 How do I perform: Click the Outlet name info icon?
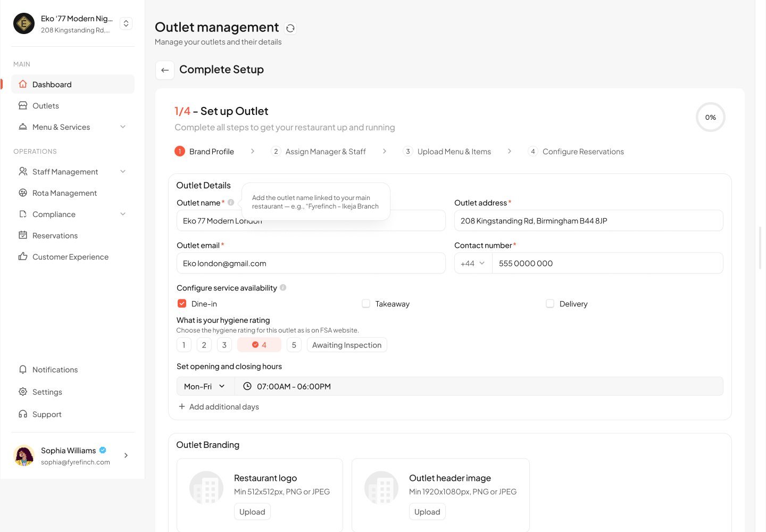click(x=231, y=203)
